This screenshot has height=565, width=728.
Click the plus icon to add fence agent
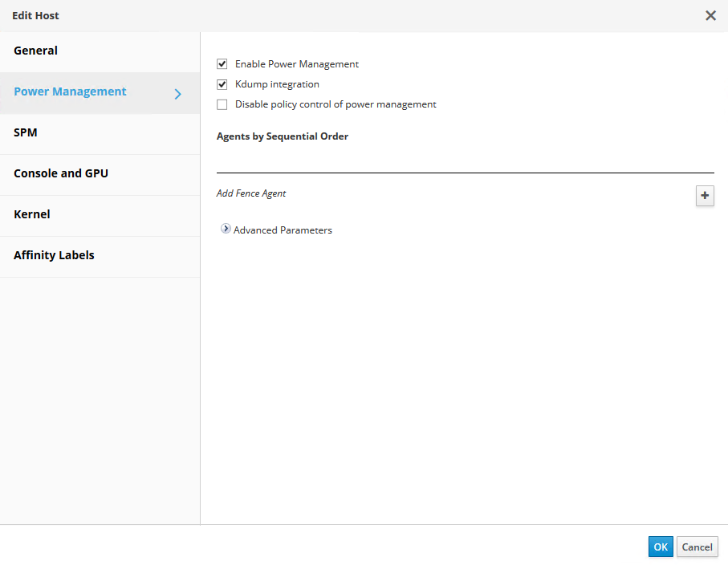coord(705,195)
